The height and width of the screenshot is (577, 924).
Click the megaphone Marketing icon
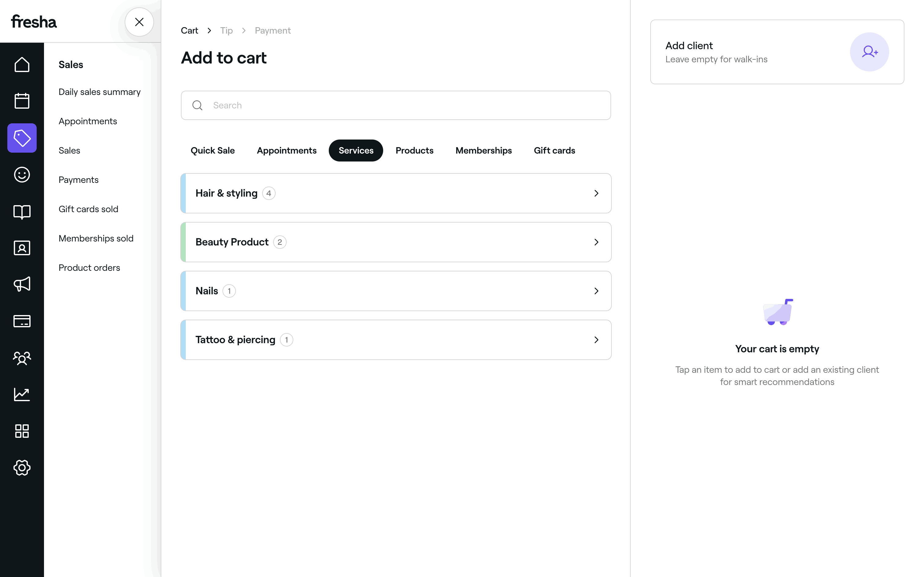(x=22, y=284)
